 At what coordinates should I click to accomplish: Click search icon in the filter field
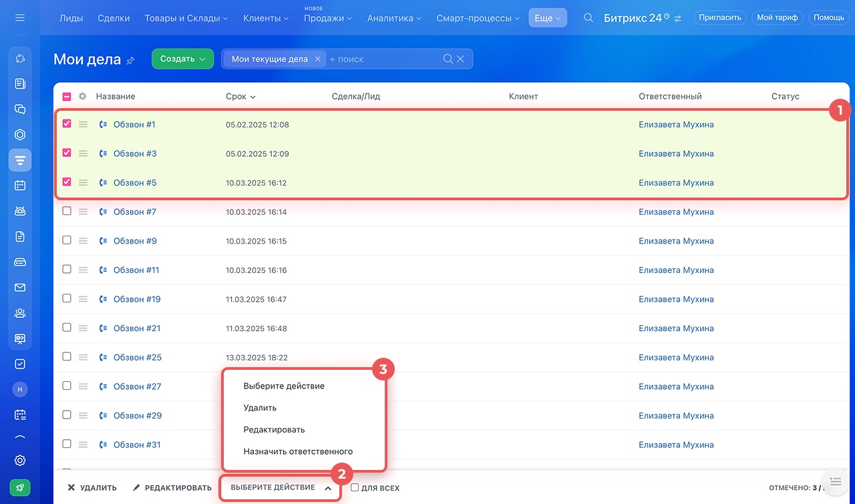point(448,59)
